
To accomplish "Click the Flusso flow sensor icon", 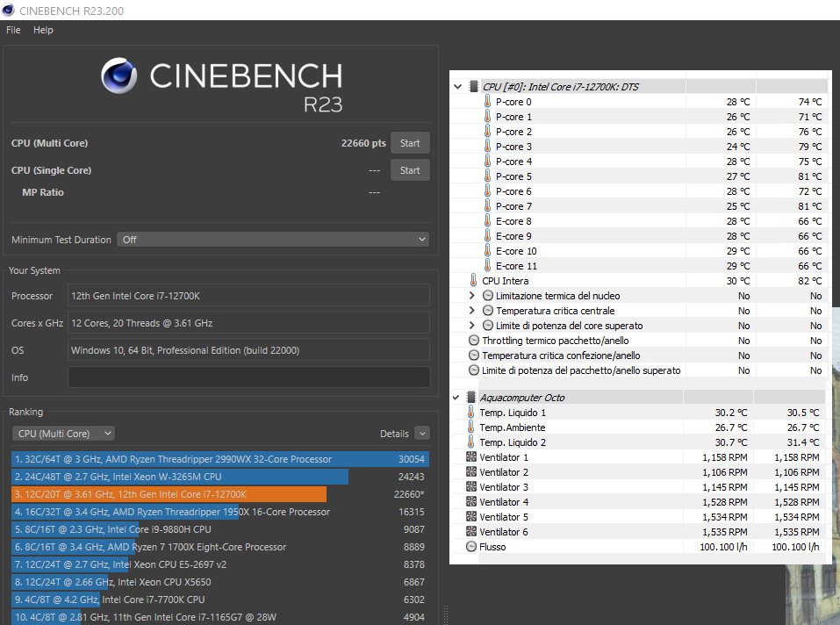I will (x=470, y=547).
